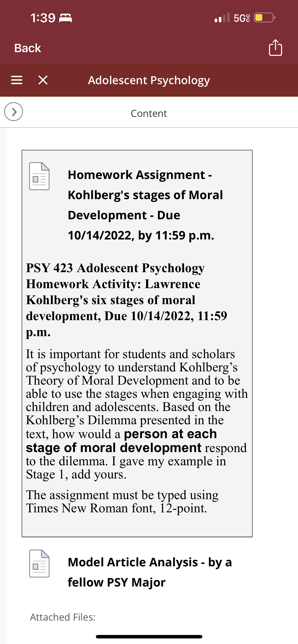Tap the home indicator bar
Viewport: 298px width, 644px height.
[x=149, y=637]
